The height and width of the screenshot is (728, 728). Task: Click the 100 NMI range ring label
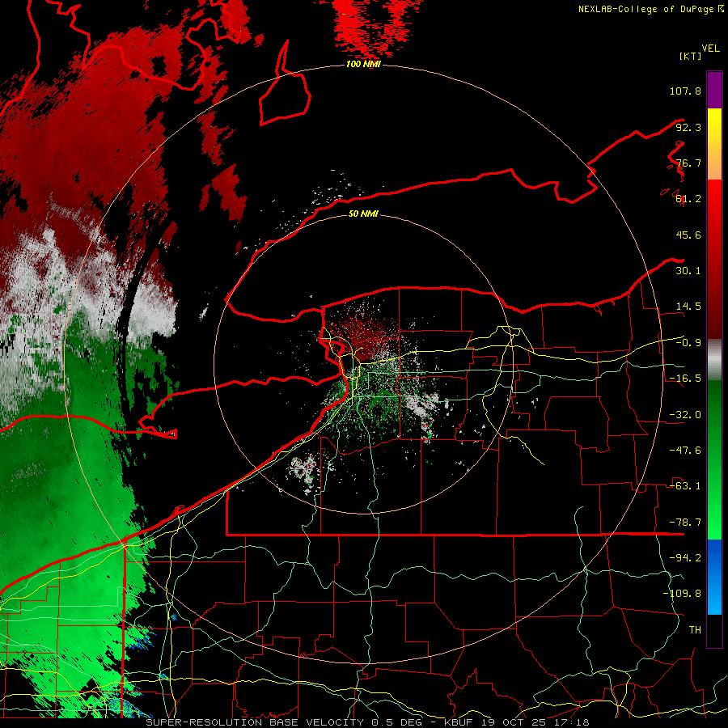tap(363, 64)
